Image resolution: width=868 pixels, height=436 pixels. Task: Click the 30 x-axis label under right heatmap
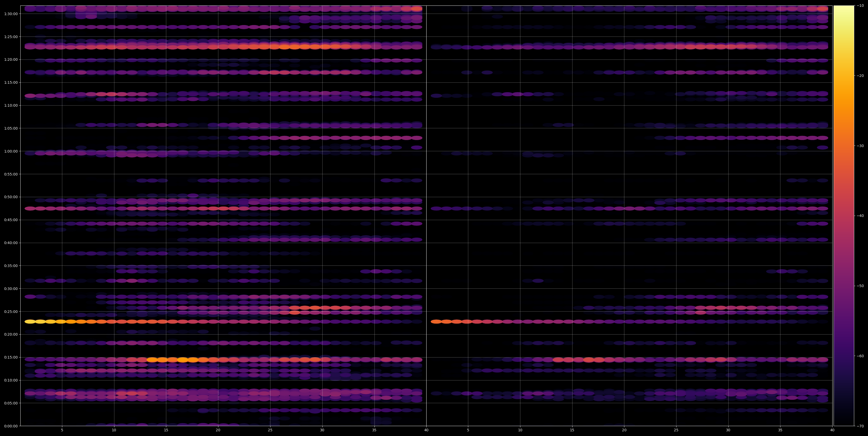pos(728,430)
